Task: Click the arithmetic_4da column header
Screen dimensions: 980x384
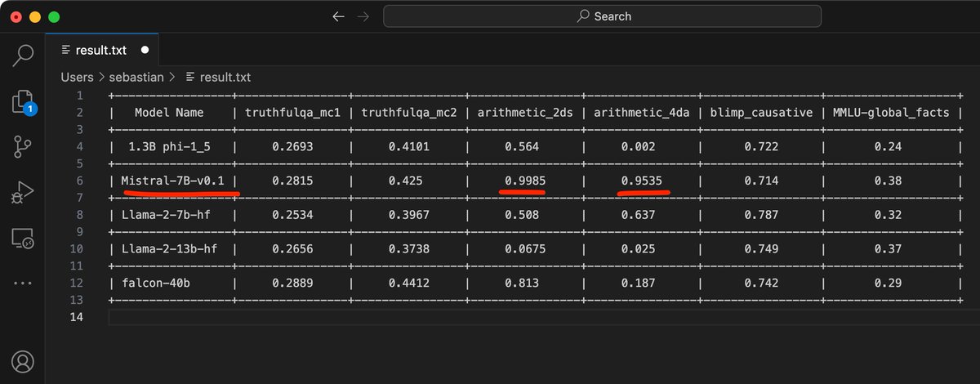Action: point(644,112)
